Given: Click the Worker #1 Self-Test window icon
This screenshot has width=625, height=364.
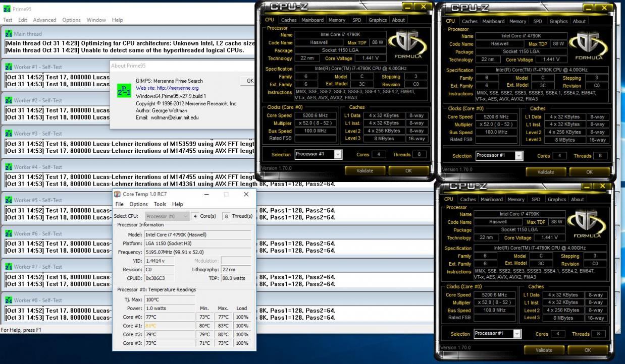Looking at the screenshot, I should [x=9, y=67].
